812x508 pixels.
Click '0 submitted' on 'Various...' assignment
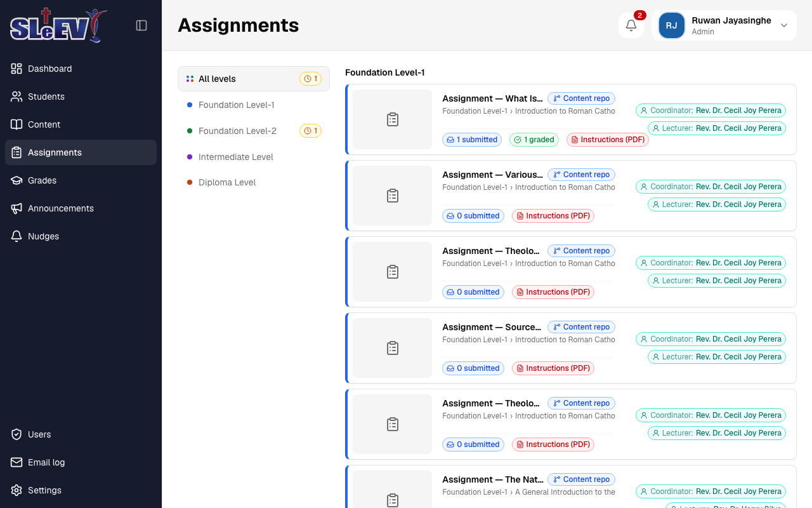(x=473, y=216)
